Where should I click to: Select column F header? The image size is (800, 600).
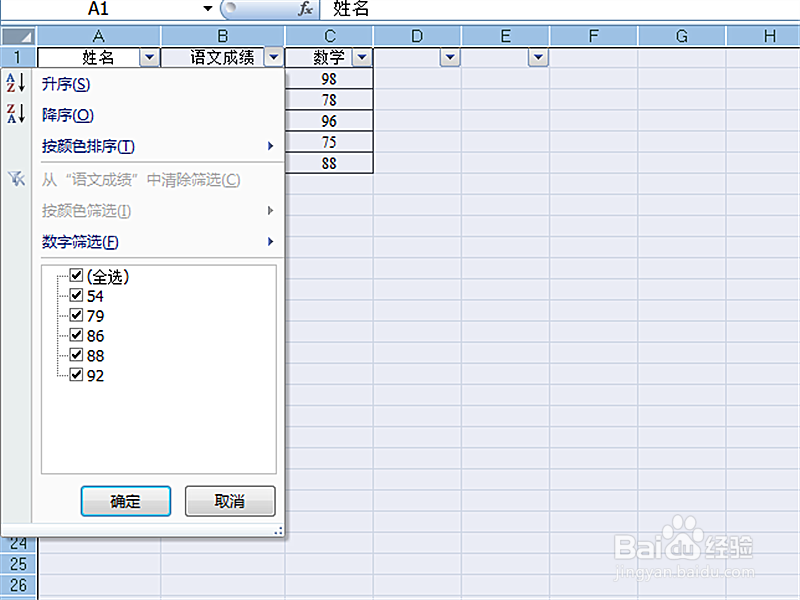point(594,36)
